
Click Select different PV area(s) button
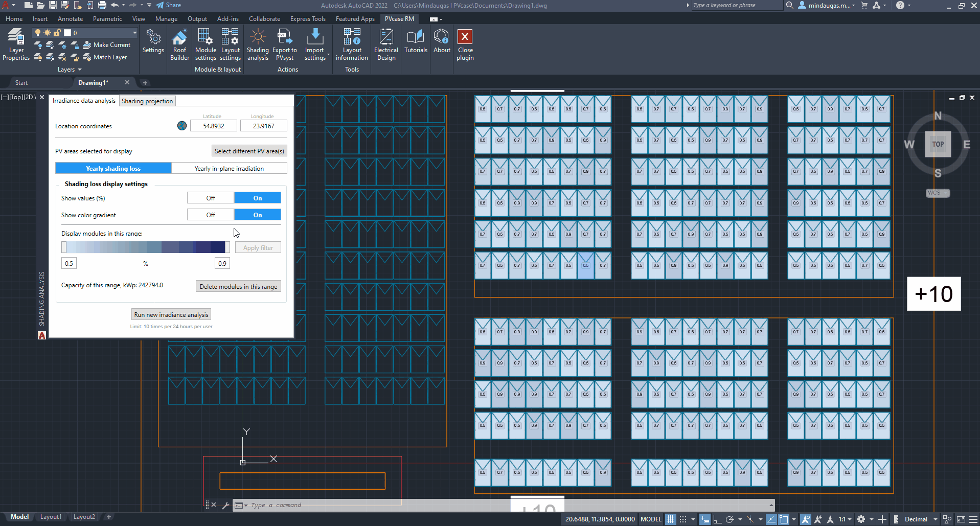249,151
